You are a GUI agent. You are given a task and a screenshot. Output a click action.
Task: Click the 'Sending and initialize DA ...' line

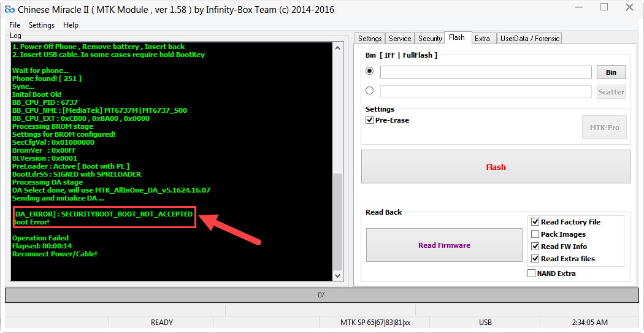[58, 198]
